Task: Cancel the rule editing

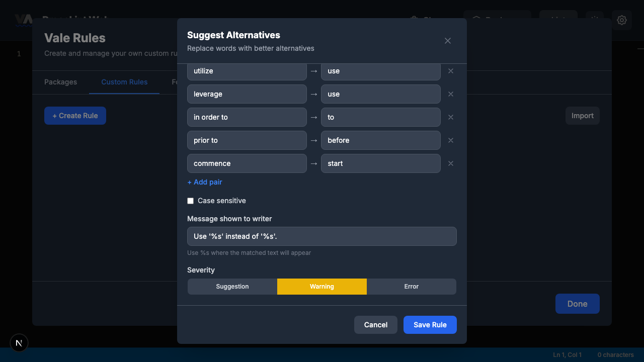Action: tap(375, 325)
